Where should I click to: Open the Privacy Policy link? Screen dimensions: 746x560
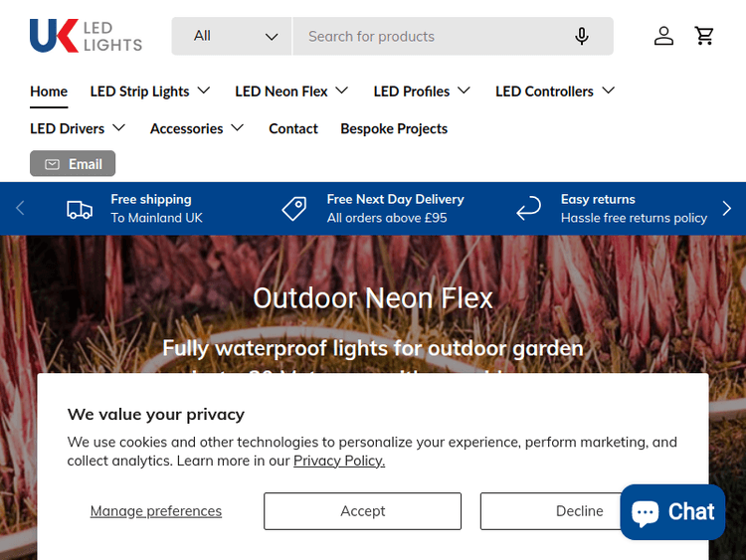339,461
